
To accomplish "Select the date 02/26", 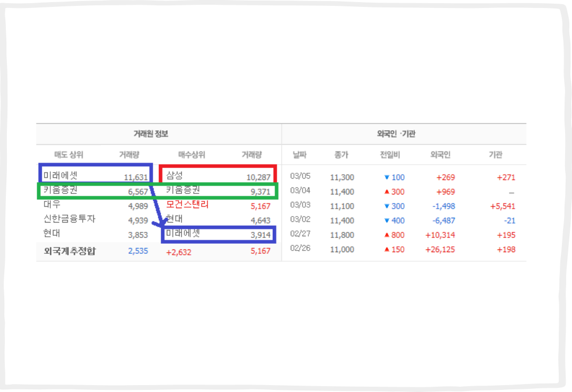I will click(x=300, y=248).
